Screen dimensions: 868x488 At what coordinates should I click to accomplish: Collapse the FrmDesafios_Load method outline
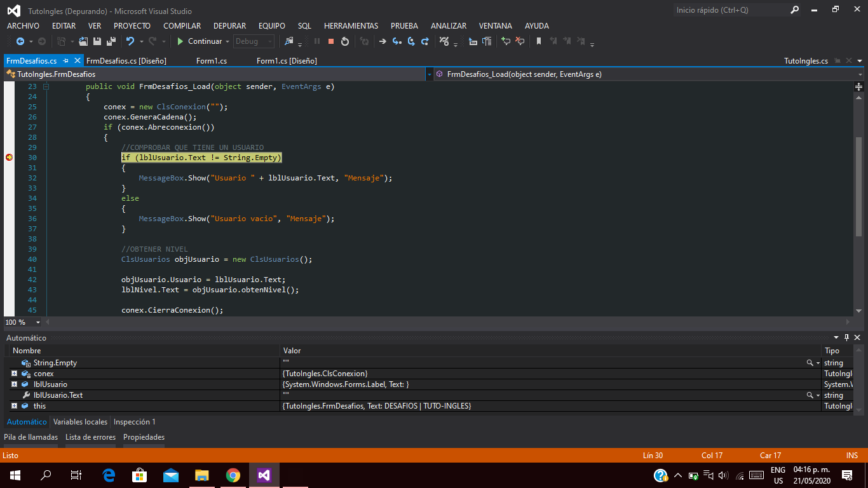46,86
